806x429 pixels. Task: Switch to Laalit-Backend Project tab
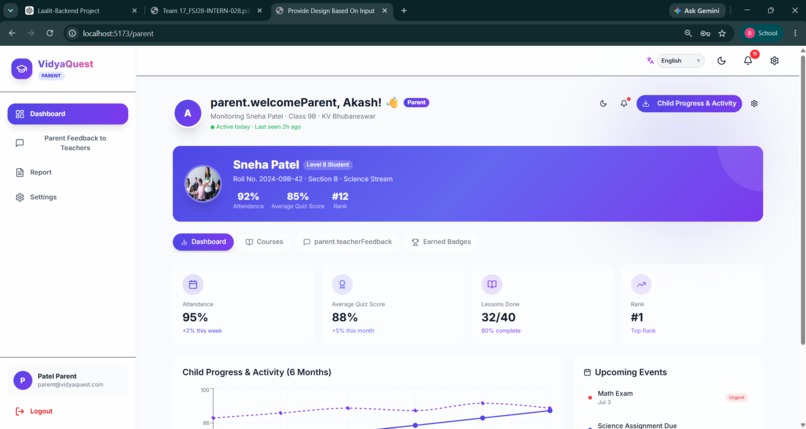80,10
